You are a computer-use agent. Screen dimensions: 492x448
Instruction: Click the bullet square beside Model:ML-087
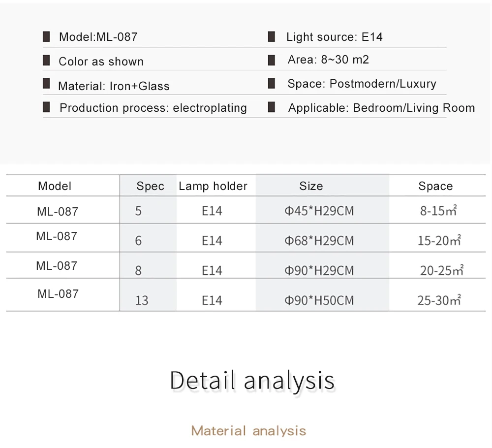(46, 37)
